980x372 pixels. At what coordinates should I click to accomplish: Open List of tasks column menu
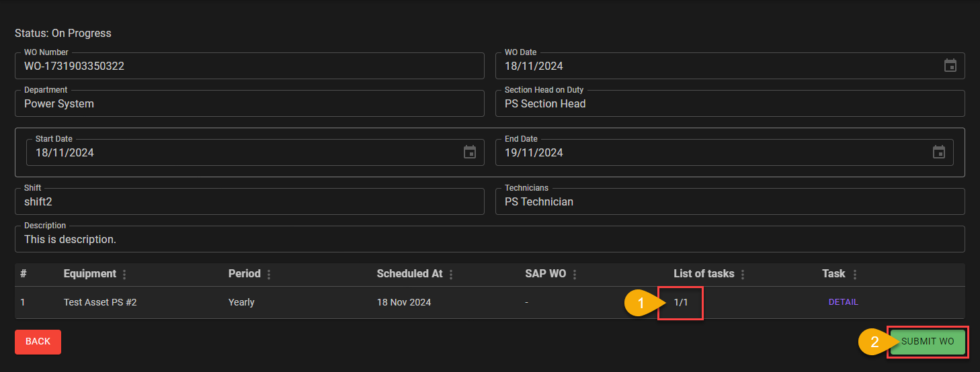tap(743, 275)
